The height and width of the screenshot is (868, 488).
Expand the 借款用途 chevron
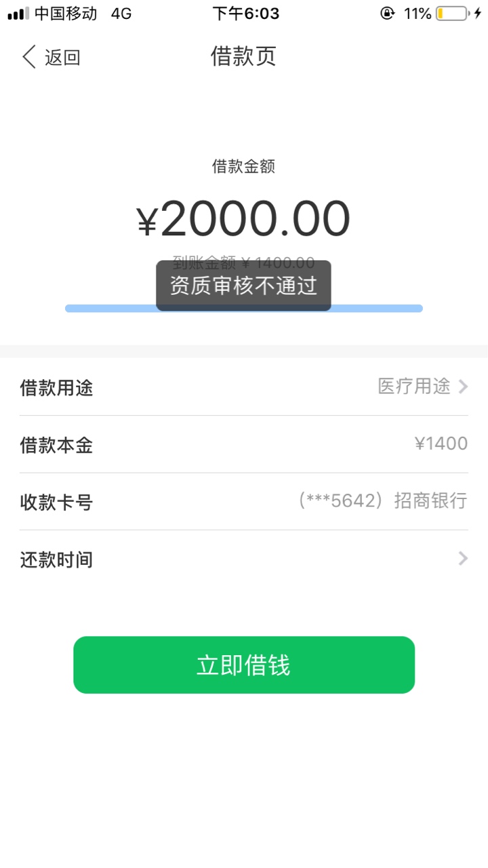click(463, 387)
